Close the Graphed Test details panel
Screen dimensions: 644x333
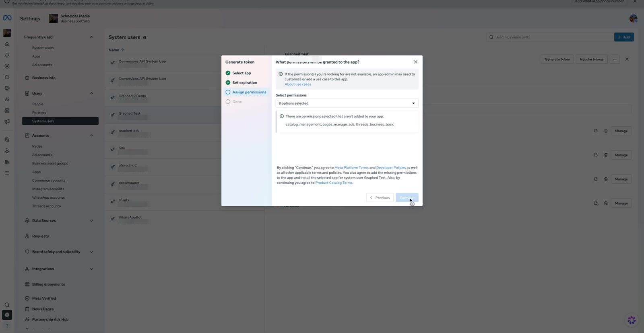click(x=627, y=59)
